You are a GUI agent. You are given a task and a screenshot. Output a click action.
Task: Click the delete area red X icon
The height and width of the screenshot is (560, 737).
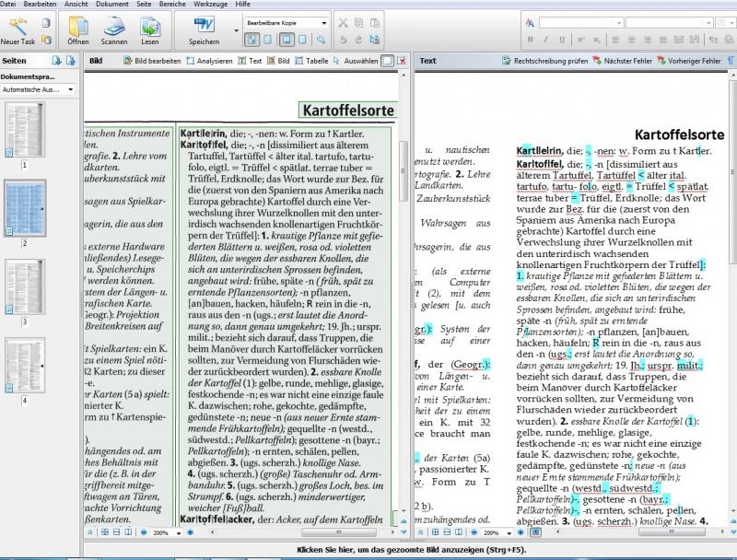point(402,61)
